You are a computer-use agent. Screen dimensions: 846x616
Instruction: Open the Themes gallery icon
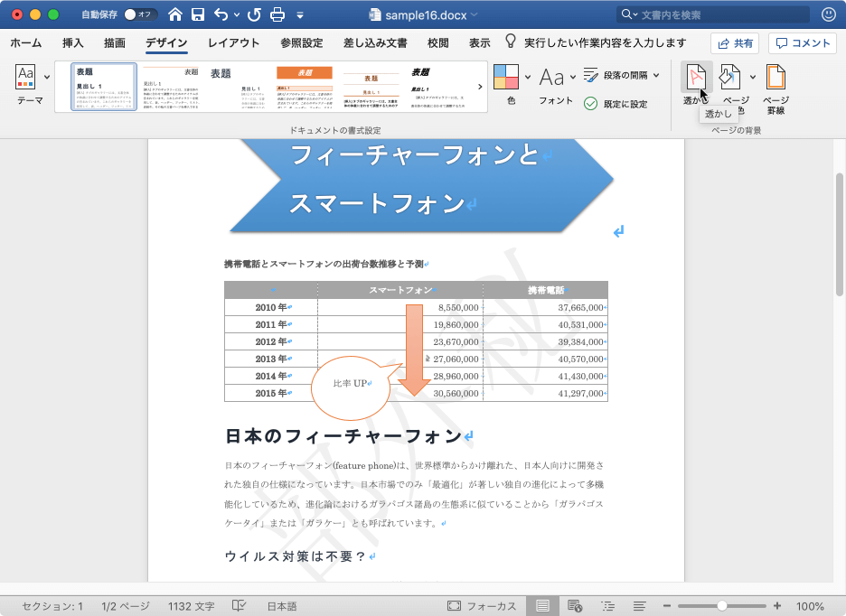[x=25, y=77]
